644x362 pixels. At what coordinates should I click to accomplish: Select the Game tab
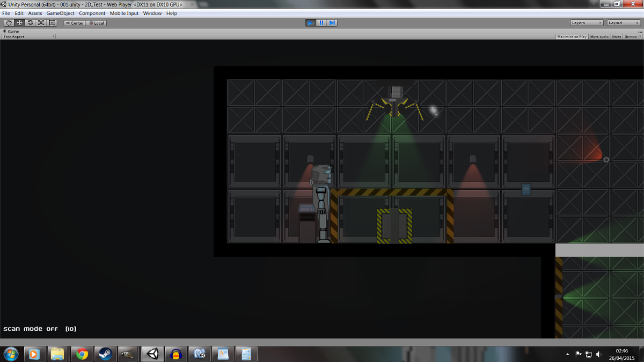click(x=11, y=31)
